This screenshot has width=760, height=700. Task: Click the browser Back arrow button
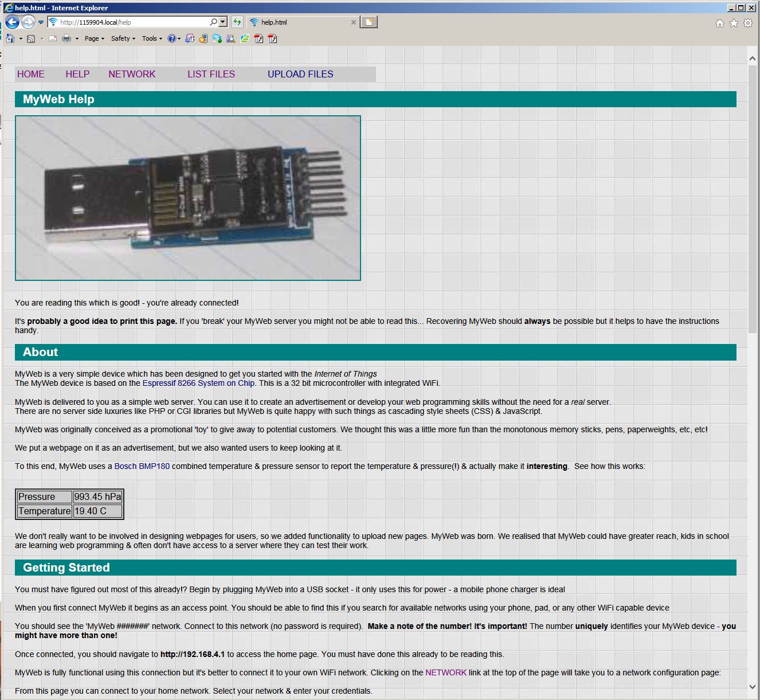point(12,22)
